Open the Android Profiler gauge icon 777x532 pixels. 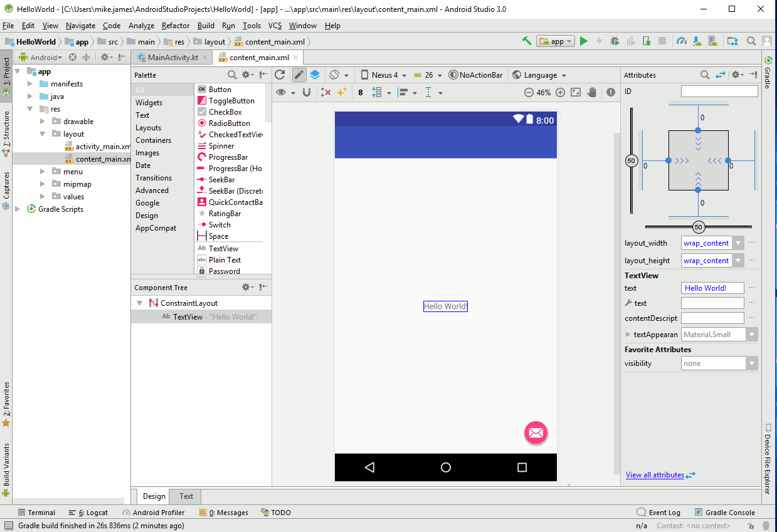[x=682, y=41]
